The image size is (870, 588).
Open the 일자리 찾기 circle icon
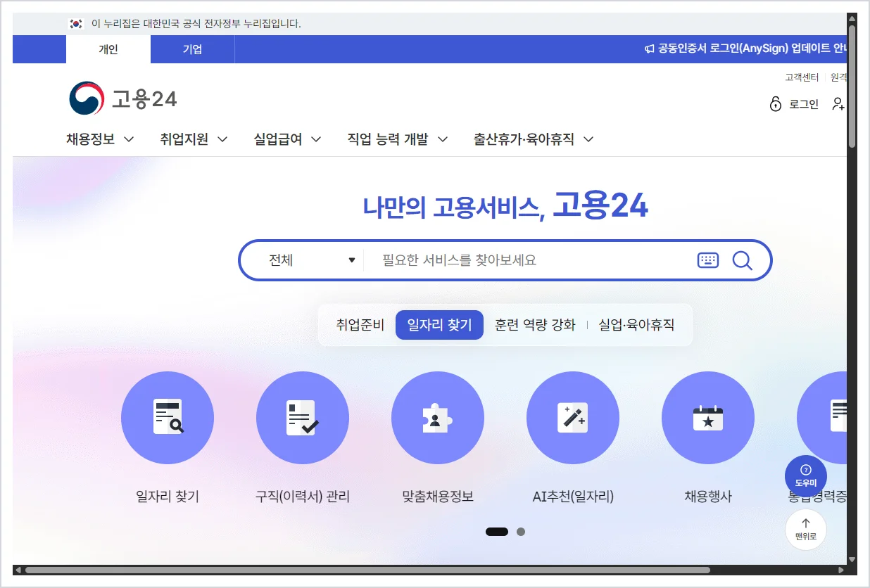[x=168, y=418]
